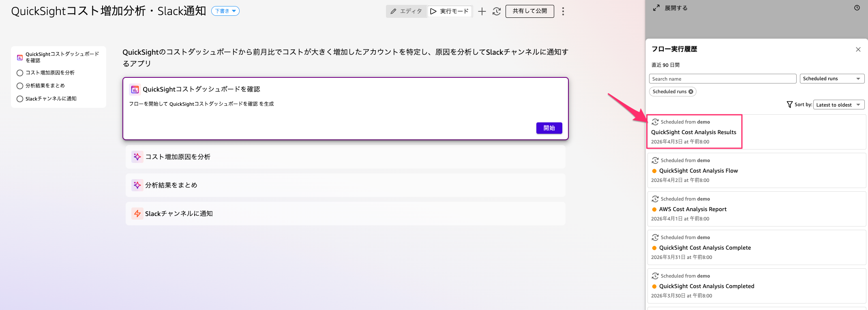
Task: Open the Scheduled runs type dropdown
Action: pyautogui.click(x=832, y=79)
